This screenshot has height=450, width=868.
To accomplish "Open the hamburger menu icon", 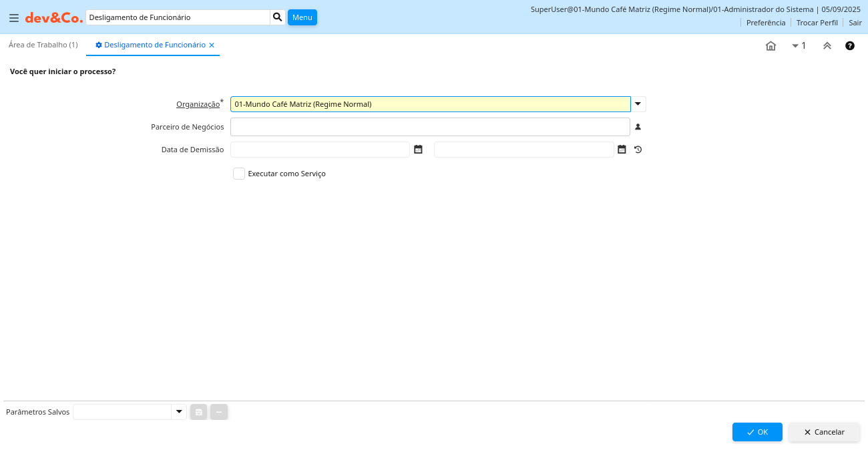I will [x=13, y=18].
